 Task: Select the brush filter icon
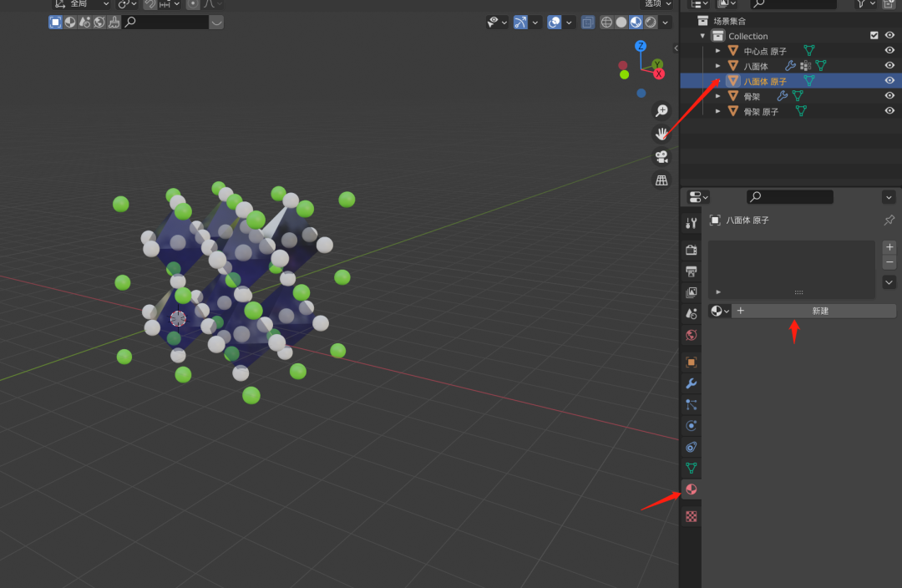coord(114,22)
